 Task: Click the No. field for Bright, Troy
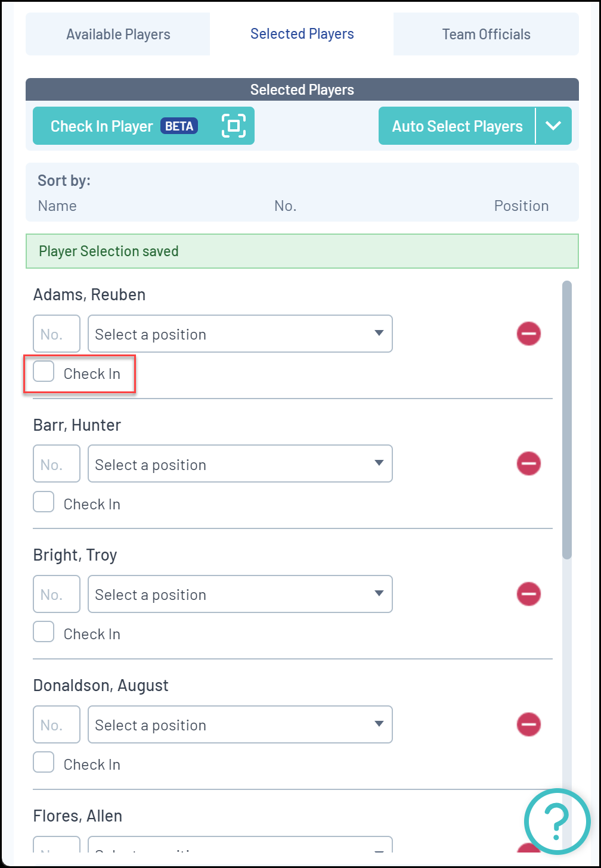coord(56,595)
